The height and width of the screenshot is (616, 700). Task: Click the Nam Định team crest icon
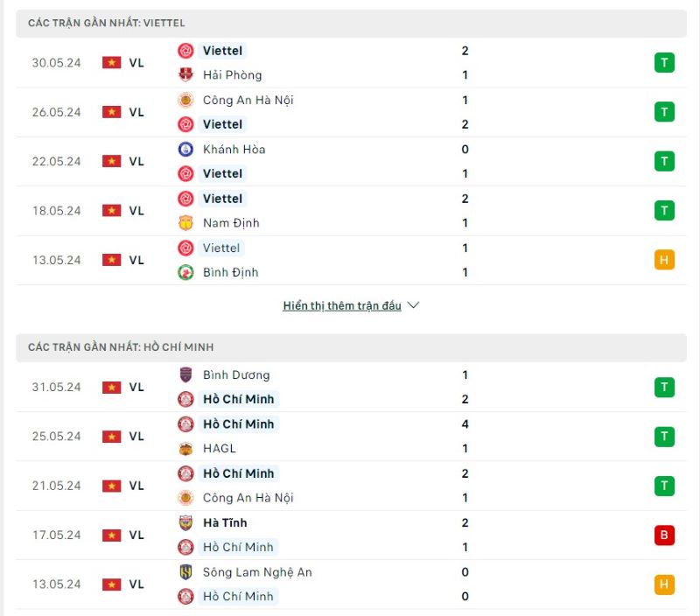[185, 223]
